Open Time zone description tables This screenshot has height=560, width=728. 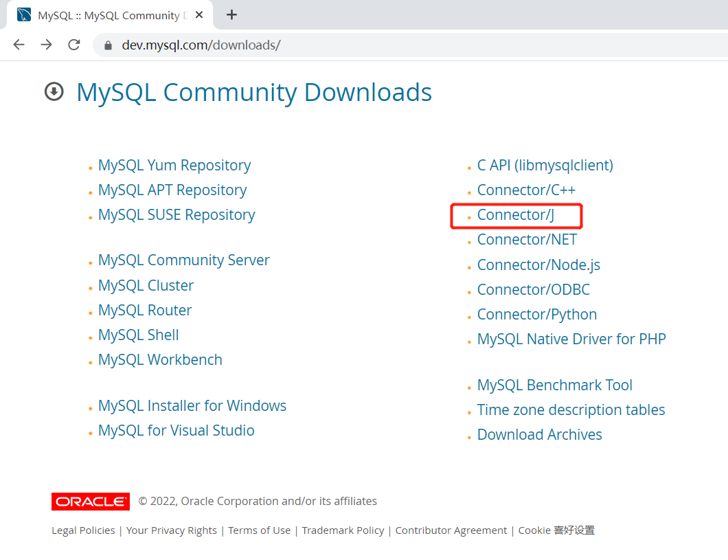click(x=571, y=410)
